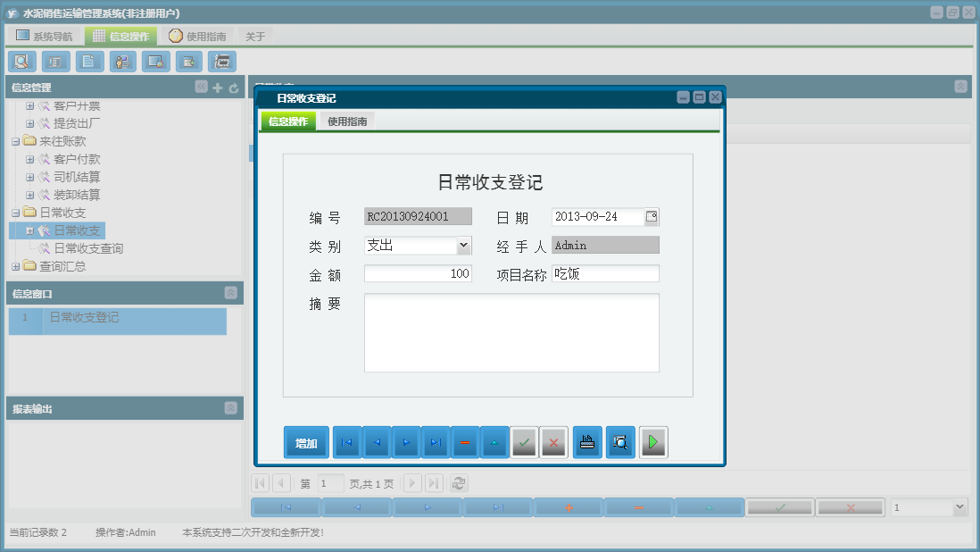Collapse the 来往账款 folder
980x552 pixels.
pyautogui.click(x=16, y=141)
